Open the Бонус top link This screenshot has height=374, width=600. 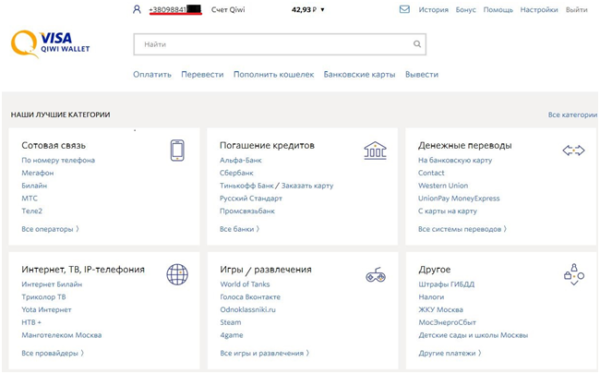pyautogui.click(x=466, y=10)
